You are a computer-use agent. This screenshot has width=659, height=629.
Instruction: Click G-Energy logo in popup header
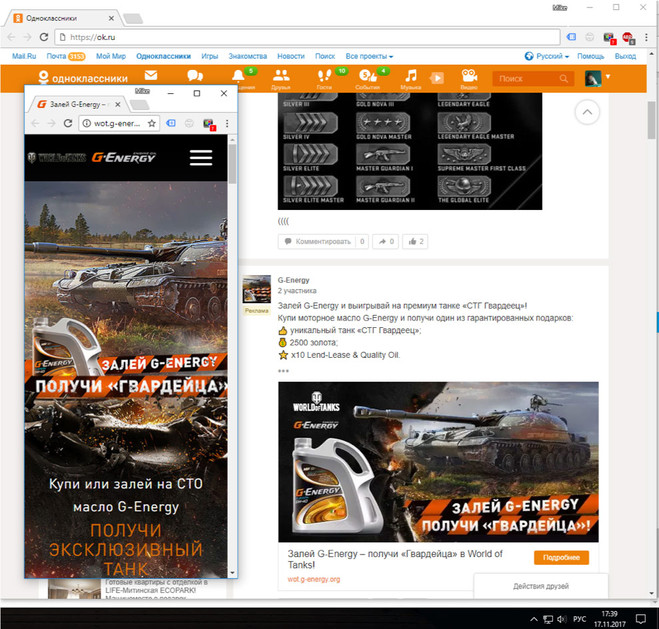[x=124, y=157]
